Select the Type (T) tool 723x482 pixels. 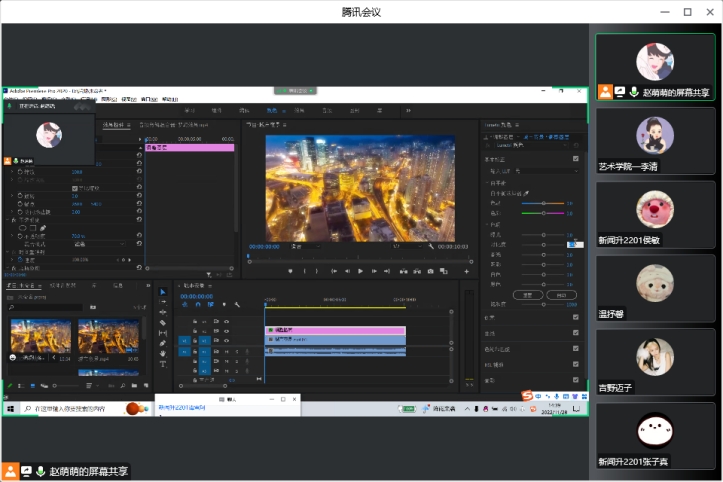[163, 364]
